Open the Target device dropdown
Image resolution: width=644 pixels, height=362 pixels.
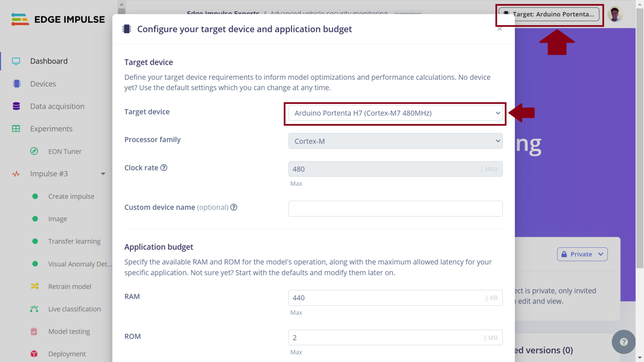point(395,113)
